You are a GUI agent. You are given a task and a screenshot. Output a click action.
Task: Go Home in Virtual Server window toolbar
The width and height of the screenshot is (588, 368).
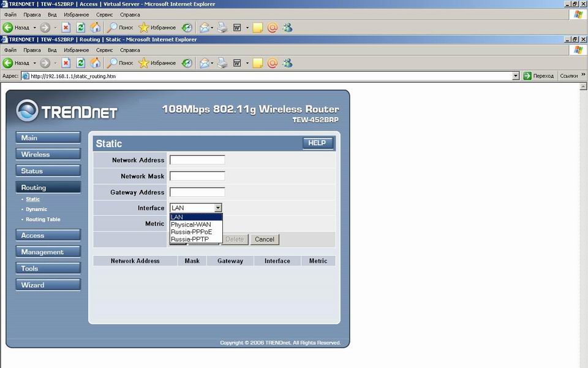click(x=96, y=28)
